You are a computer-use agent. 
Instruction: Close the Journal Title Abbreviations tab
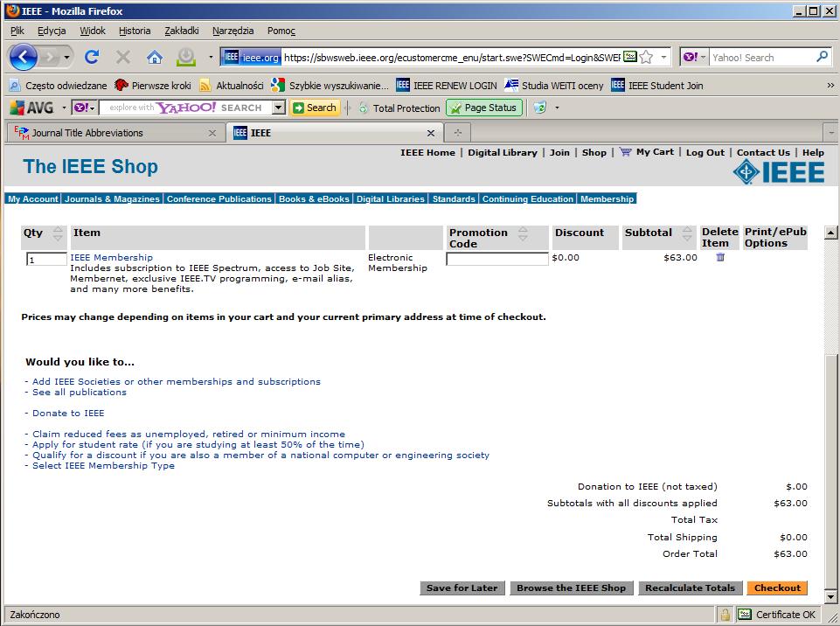pyautogui.click(x=212, y=133)
